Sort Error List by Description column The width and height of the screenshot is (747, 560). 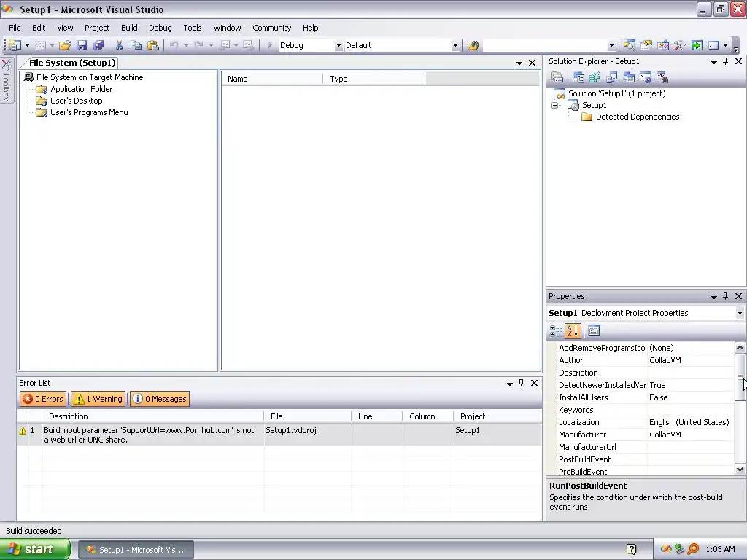coord(152,416)
